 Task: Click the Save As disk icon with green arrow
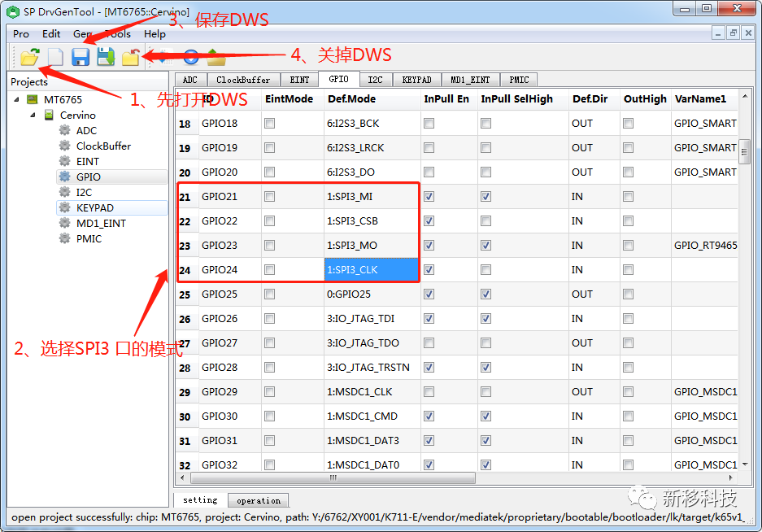(x=106, y=57)
